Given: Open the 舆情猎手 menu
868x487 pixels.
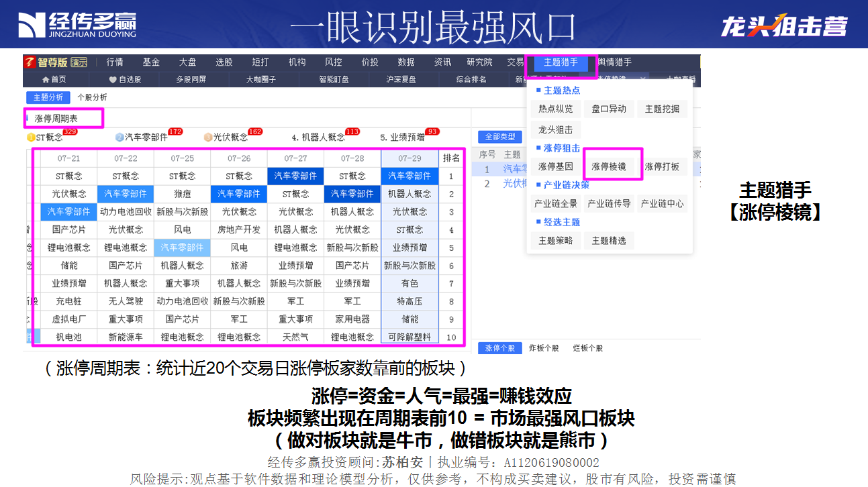Looking at the screenshot, I should pyautogui.click(x=615, y=62).
